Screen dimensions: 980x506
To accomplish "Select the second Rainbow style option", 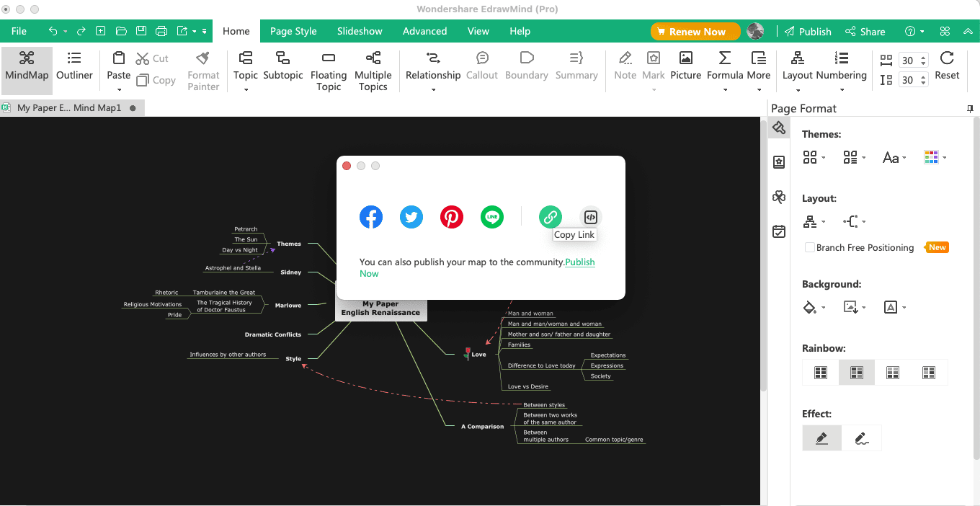I will pos(857,372).
